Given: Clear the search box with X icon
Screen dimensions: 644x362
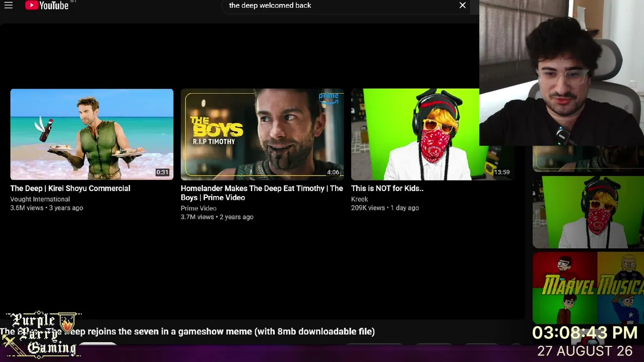Looking at the screenshot, I should tap(462, 6).
